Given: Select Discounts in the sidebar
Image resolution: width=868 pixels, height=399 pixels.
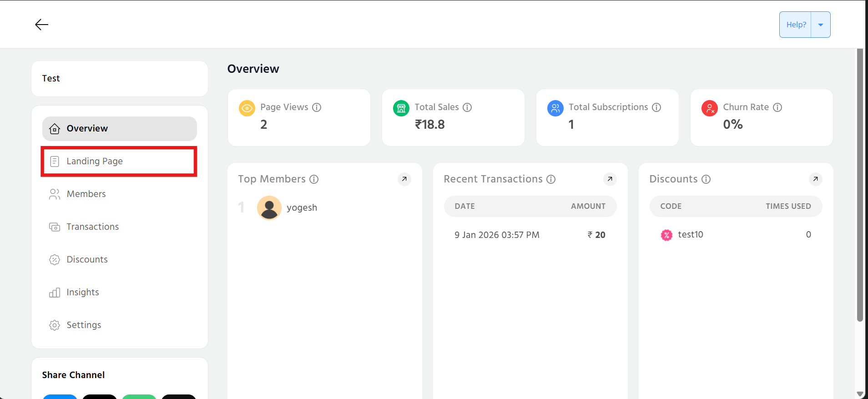Looking at the screenshot, I should point(87,260).
